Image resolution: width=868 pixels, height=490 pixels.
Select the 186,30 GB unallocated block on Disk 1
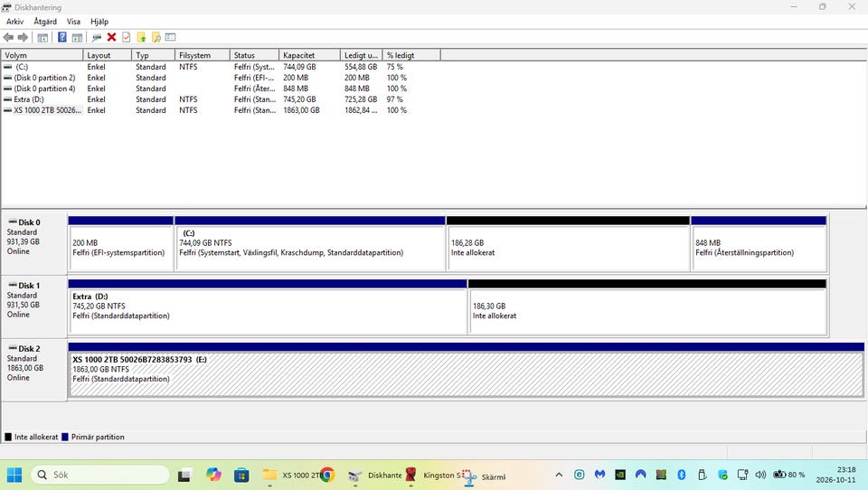click(x=647, y=306)
